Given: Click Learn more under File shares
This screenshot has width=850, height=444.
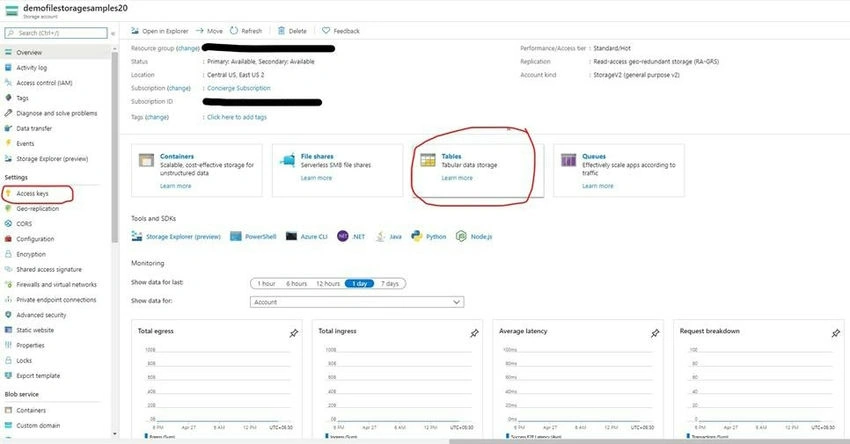Looking at the screenshot, I should pyautogui.click(x=316, y=178).
